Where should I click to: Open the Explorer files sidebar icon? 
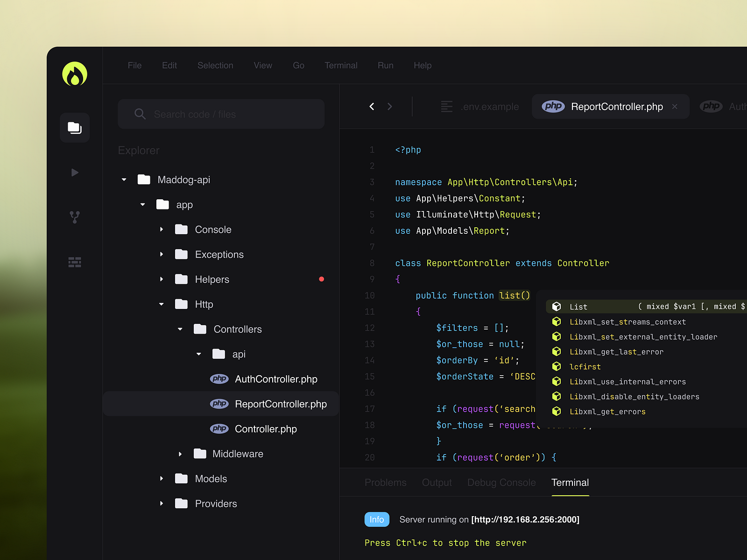click(74, 127)
